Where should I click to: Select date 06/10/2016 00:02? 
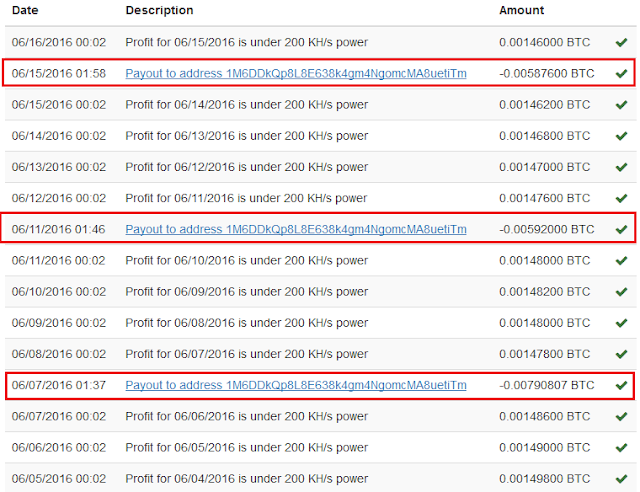59,292
